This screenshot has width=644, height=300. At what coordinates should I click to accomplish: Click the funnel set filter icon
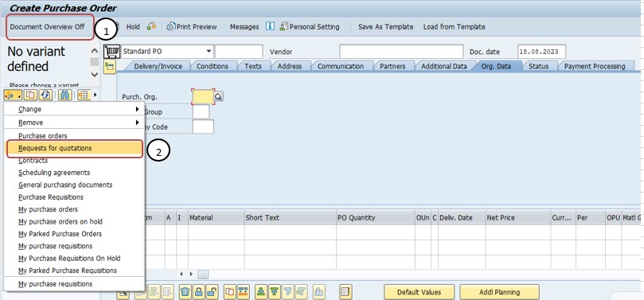(288, 292)
